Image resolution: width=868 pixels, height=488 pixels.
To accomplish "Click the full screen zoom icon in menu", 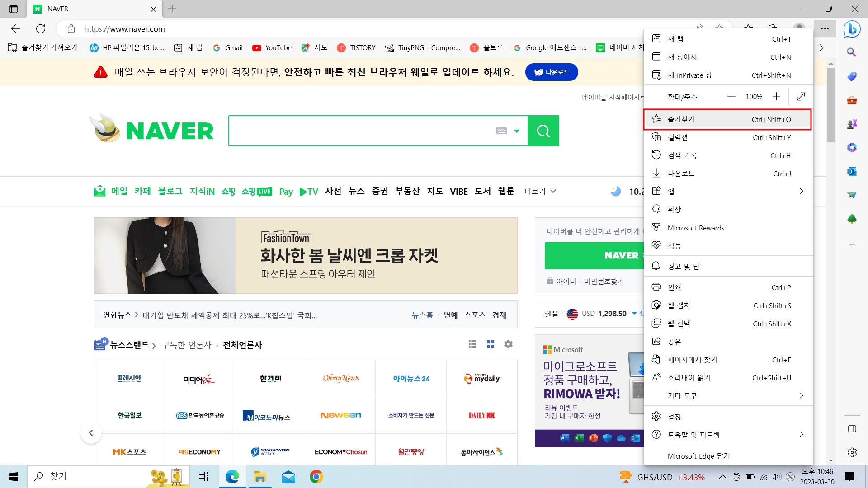I will tap(801, 97).
